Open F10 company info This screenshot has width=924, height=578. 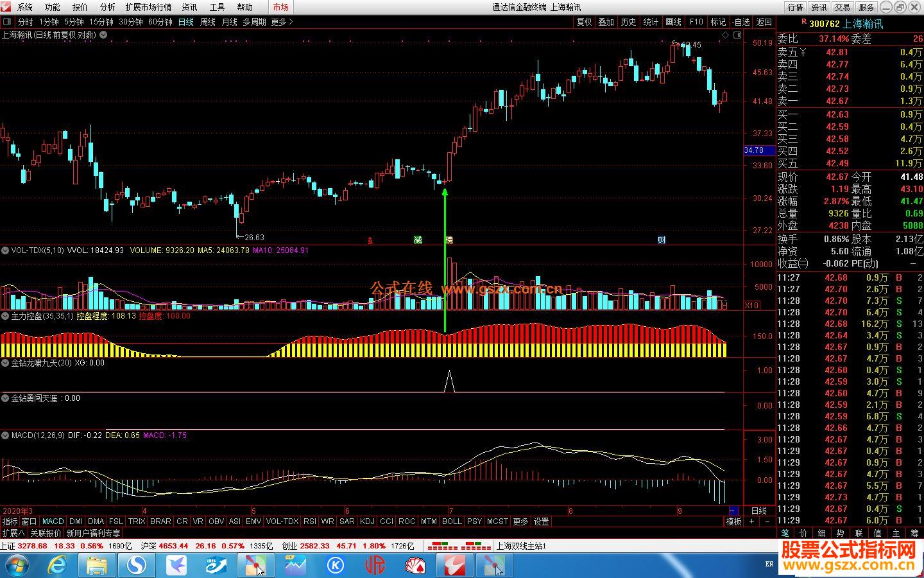pyautogui.click(x=696, y=22)
